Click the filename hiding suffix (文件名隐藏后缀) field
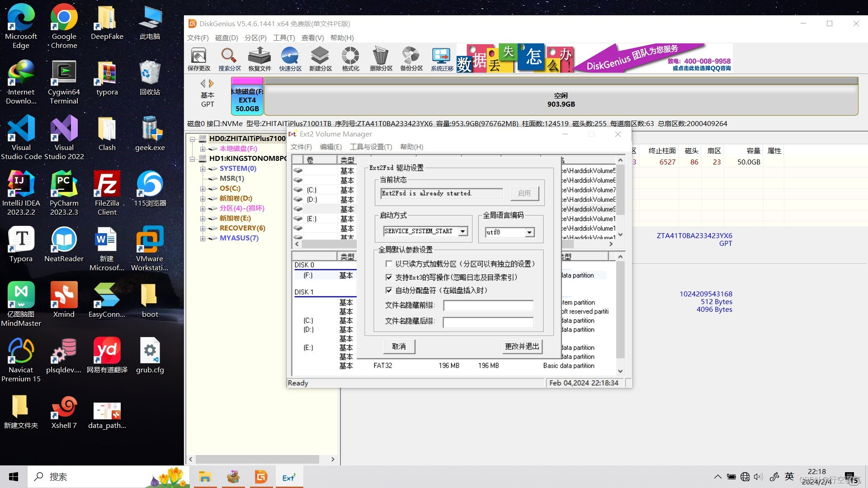The image size is (868, 488). point(488,322)
